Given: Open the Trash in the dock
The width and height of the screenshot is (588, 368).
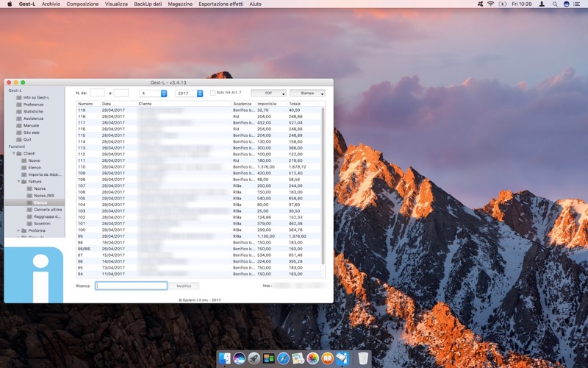Looking at the screenshot, I should pos(362,358).
